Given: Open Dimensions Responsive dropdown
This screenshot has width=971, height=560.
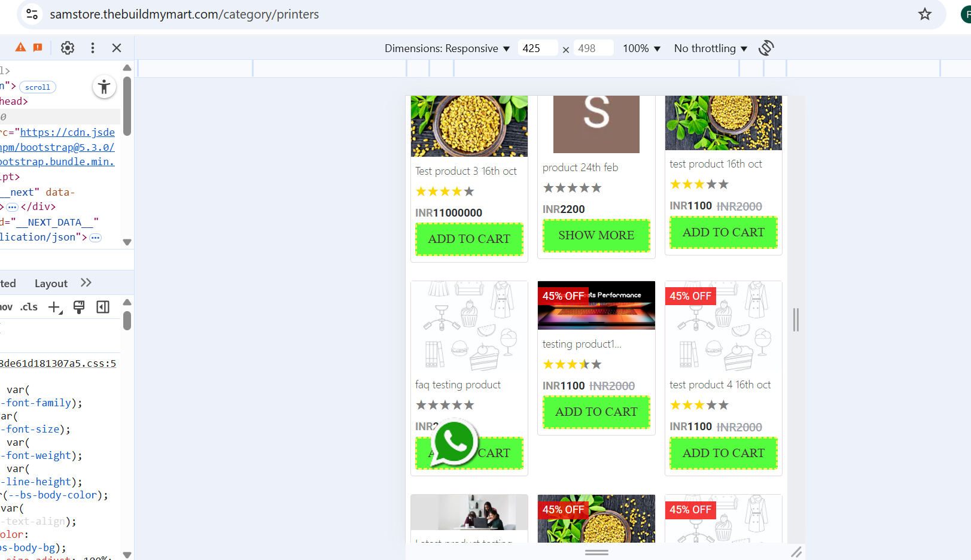Looking at the screenshot, I should (x=447, y=48).
